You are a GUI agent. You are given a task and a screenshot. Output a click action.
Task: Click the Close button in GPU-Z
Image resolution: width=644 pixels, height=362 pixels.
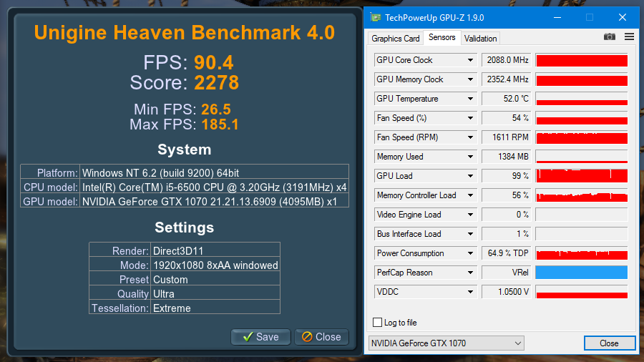click(x=609, y=343)
